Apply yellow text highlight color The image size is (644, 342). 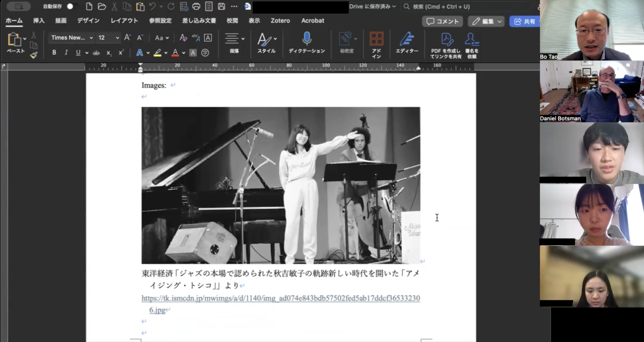(157, 53)
